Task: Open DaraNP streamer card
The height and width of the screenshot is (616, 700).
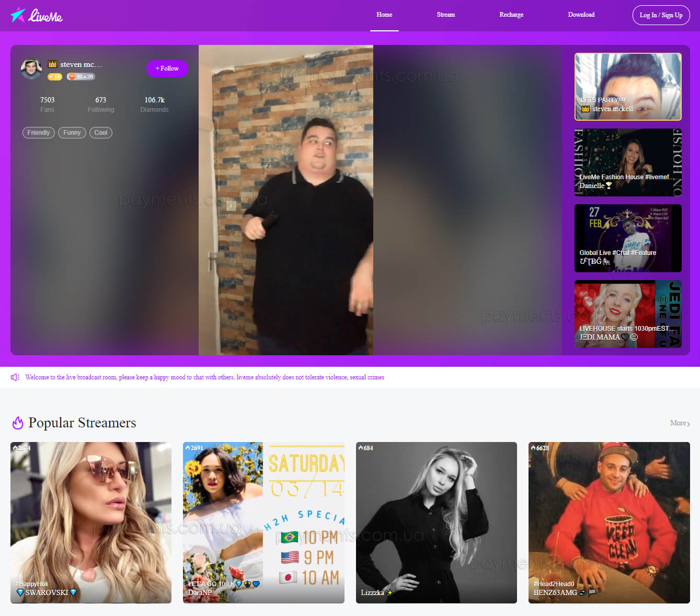Action: click(x=263, y=522)
